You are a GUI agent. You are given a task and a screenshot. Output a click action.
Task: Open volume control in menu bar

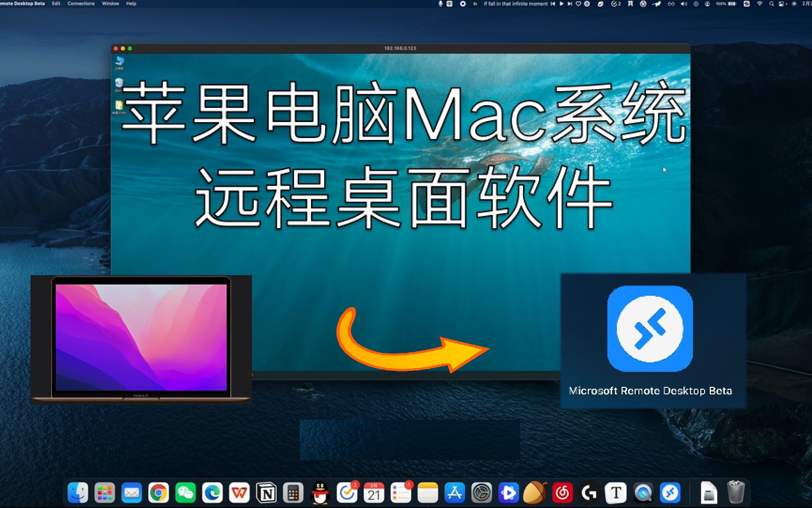click(684, 4)
